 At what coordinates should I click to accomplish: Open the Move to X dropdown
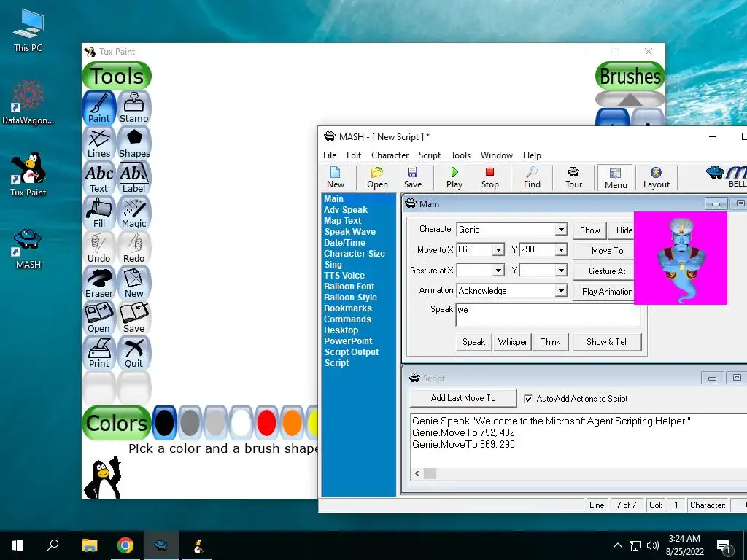[x=498, y=249]
